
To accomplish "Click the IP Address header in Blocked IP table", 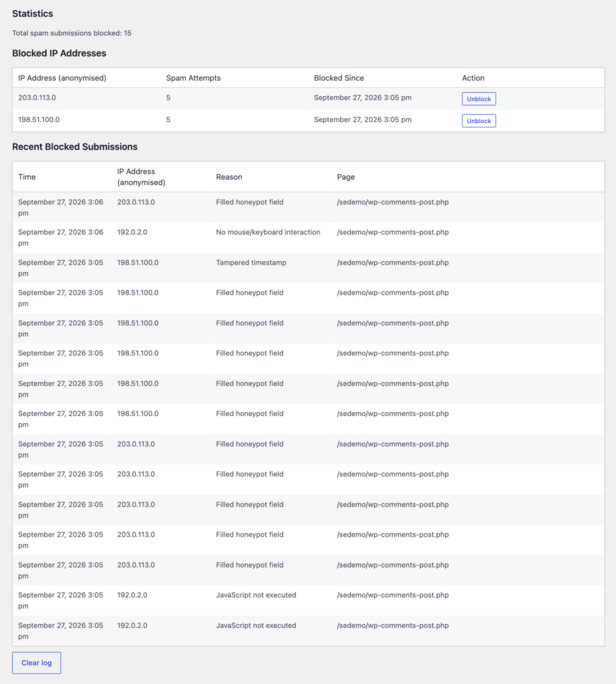I will pyautogui.click(x=62, y=78).
